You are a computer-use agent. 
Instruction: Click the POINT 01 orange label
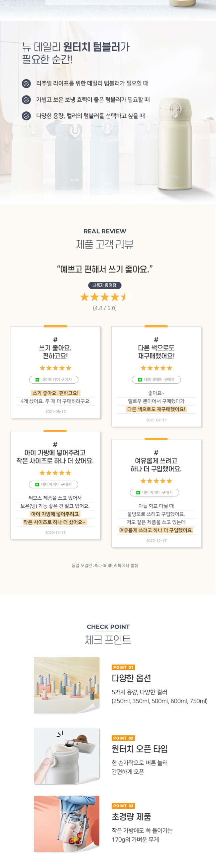click(123, 667)
